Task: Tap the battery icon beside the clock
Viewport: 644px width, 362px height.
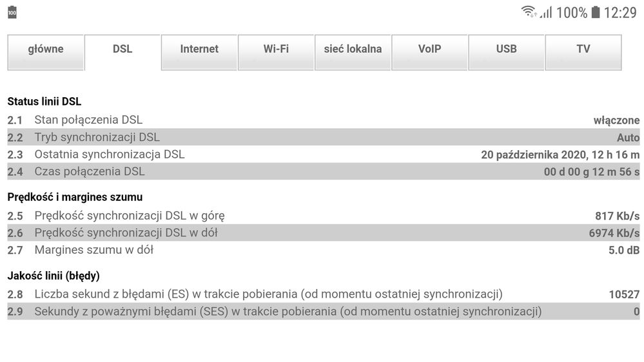Action: 595,12
